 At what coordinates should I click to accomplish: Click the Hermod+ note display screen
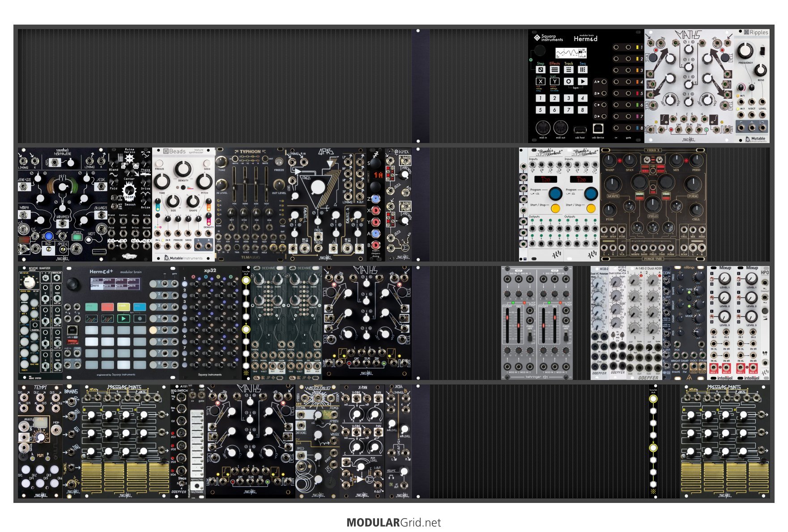click(115, 283)
